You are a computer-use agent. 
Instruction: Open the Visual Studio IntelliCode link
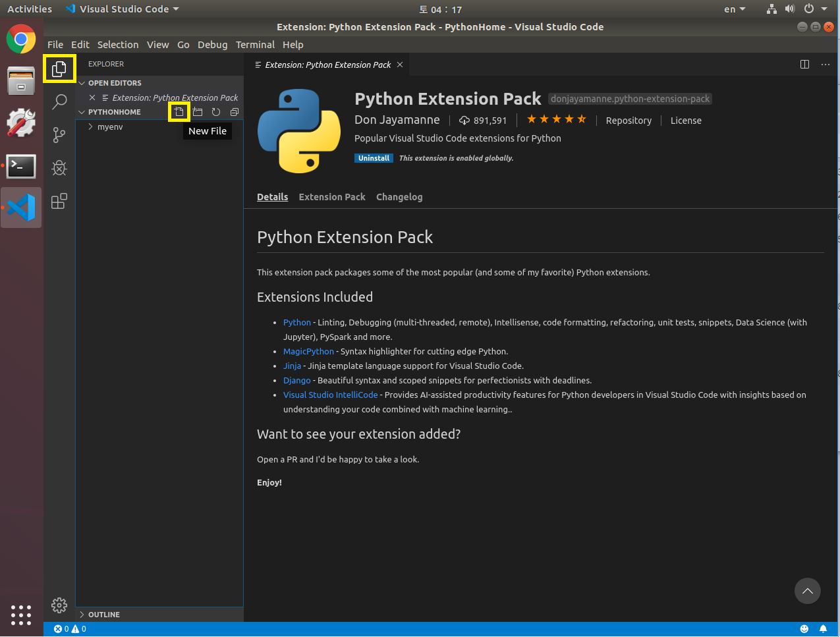331,395
